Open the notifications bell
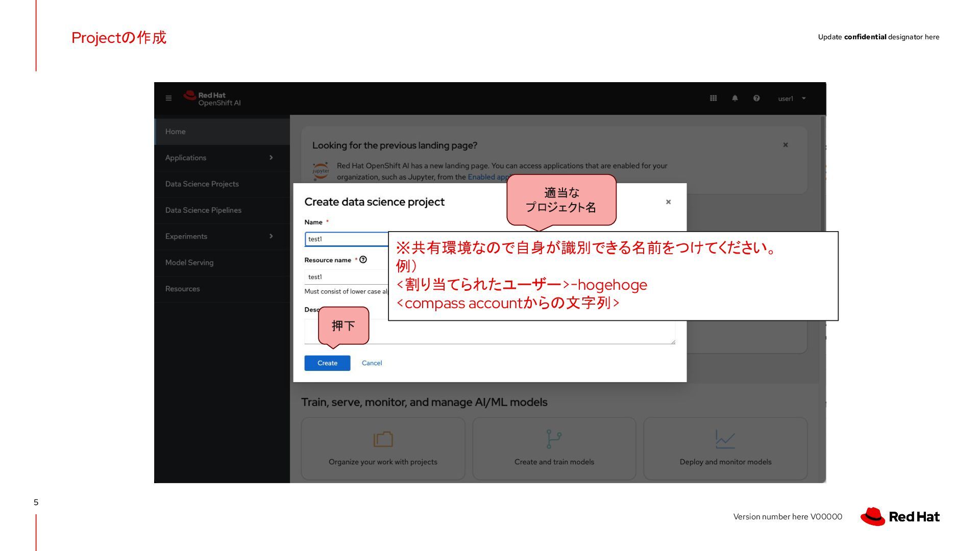The width and height of the screenshot is (980, 551). point(735,98)
